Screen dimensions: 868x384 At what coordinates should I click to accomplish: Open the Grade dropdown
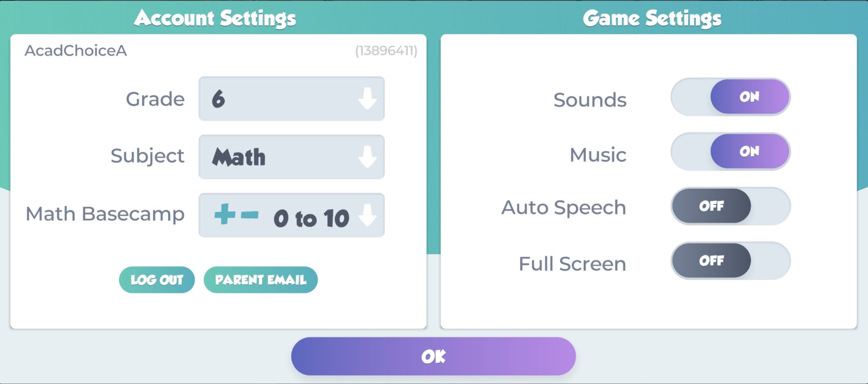[x=291, y=98]
